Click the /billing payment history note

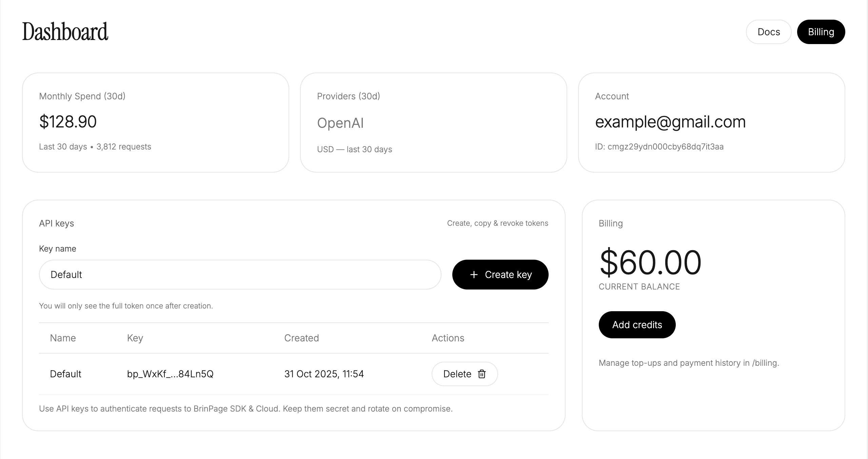[x=689, y=363]
